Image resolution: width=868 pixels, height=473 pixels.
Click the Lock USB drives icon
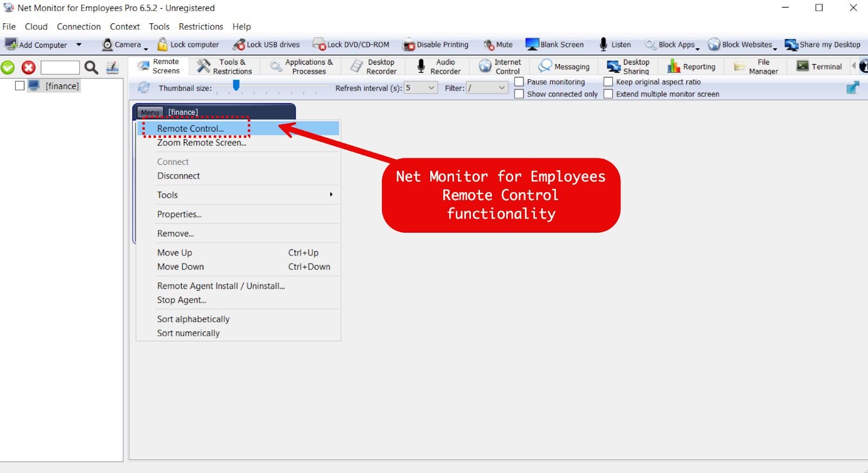[x=239, y=44]
